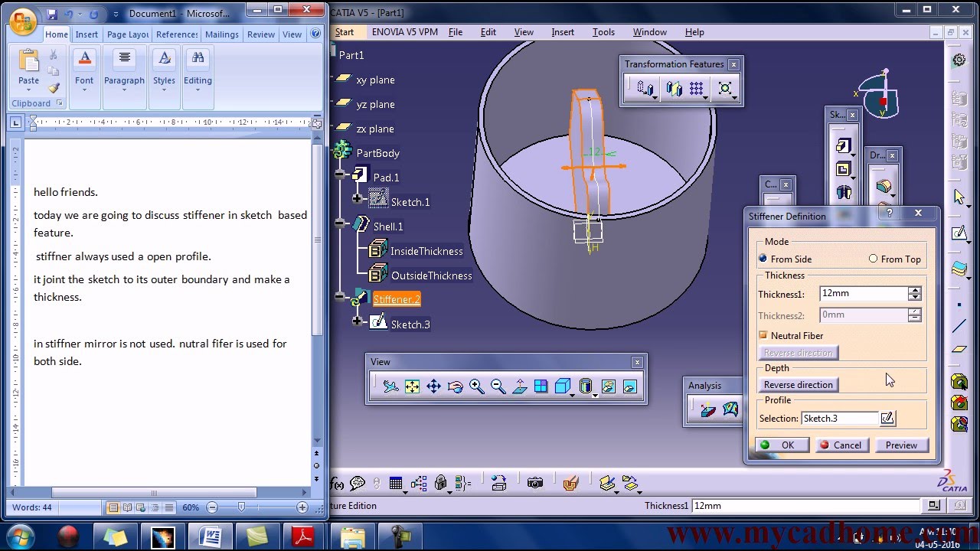Expand the Sketch.3 node in tree
This screenshot has height=551, width=980.
click(x=357, y=321)
